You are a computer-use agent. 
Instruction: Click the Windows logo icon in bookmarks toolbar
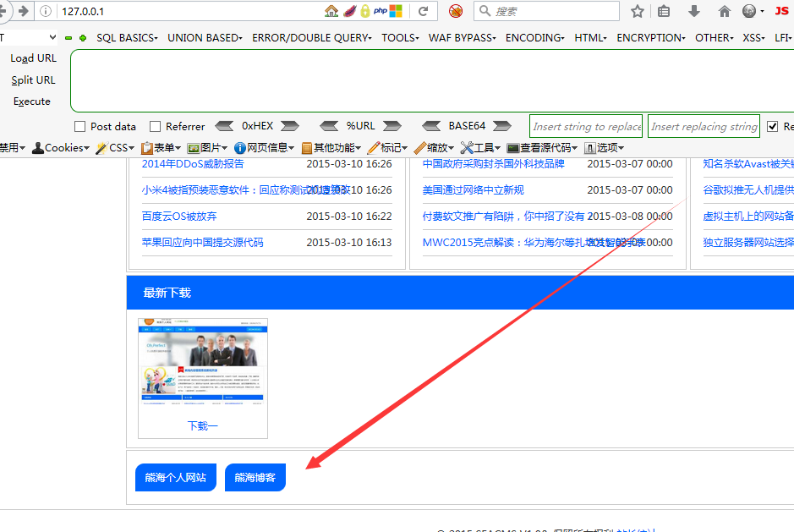click(x=394, y=11)
